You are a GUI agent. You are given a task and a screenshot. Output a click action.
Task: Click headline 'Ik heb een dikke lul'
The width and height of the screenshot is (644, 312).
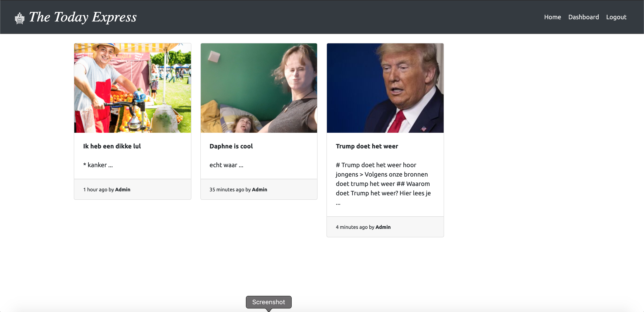pos(112,146)
